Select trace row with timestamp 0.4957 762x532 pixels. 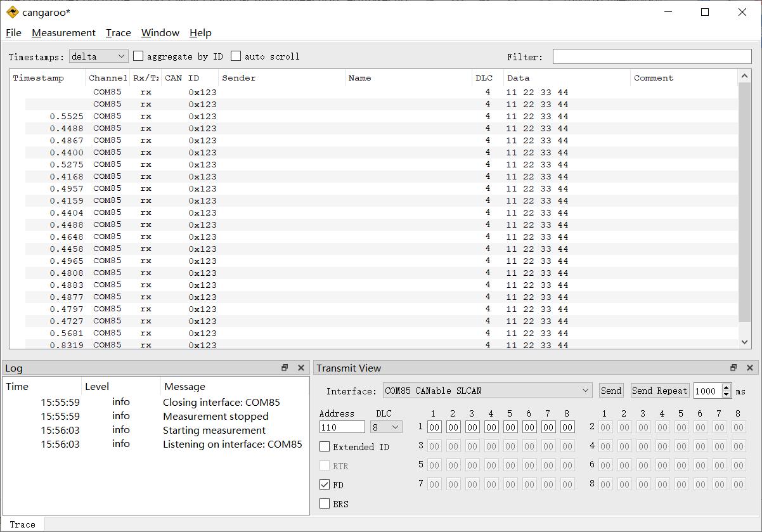tap(382, 188)
